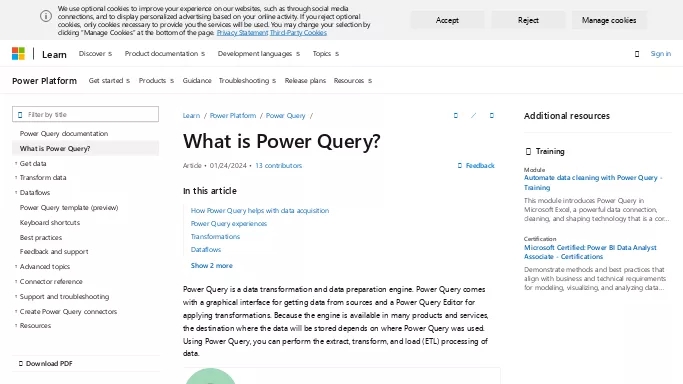Open Keyboard shortcuts in sidebar
Viewport: 683px width, 384px height.
50,222
